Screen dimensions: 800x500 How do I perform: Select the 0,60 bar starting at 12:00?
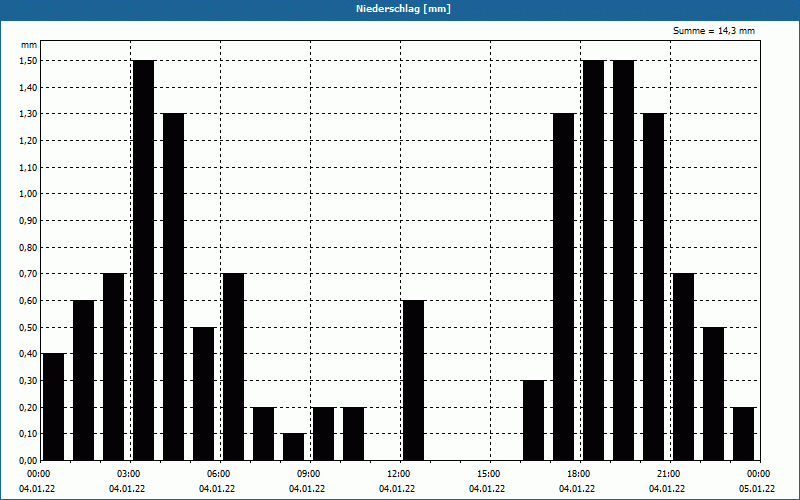click(414, 380)
